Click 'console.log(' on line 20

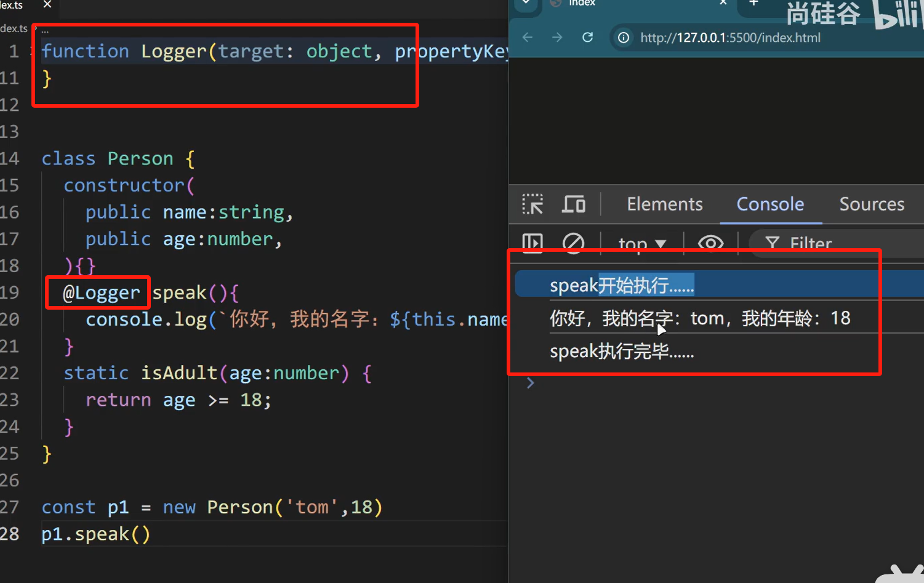pyautogui.click(x=151, y=319)
